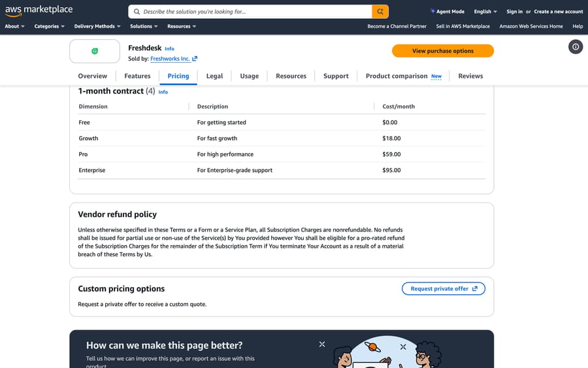Open the Resources product tab

(291, 76)
